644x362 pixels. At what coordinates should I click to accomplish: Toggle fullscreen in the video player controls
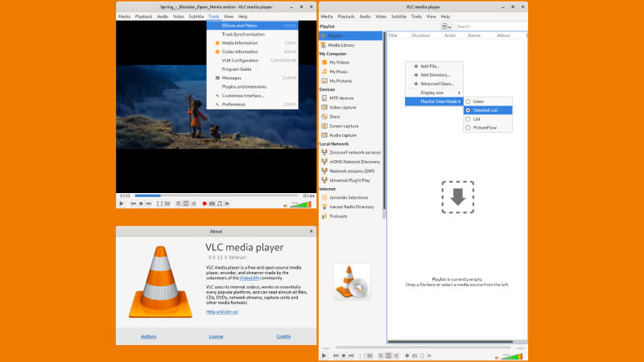point(158,204)
